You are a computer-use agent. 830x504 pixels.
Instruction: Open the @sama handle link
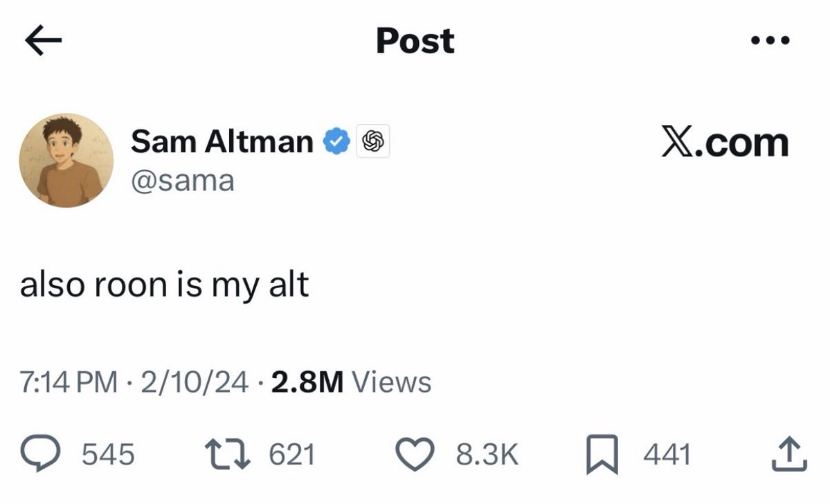[x=182, y=181]
